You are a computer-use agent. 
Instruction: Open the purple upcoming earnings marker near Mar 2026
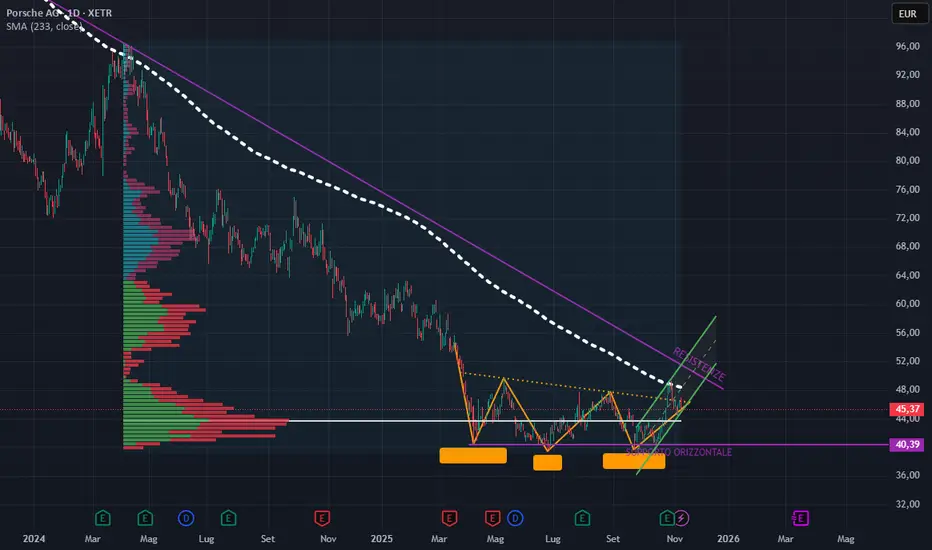point(801,518)
